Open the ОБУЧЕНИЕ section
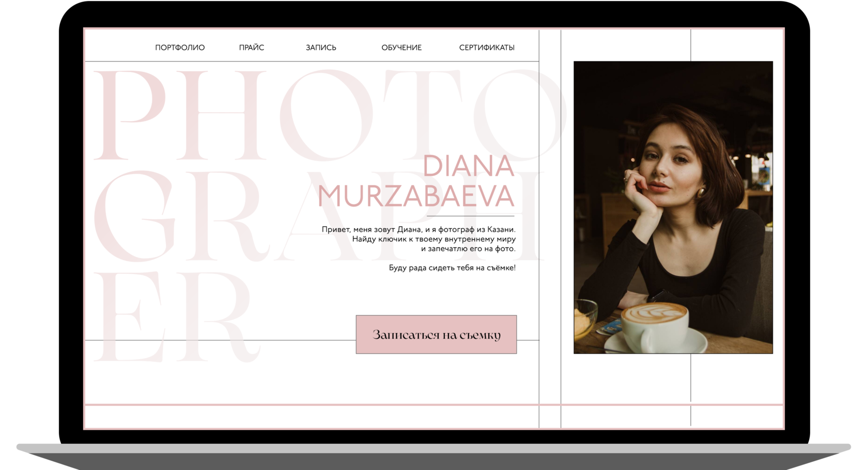The height and width of the screenshot is (470, 868). [401, 48]
